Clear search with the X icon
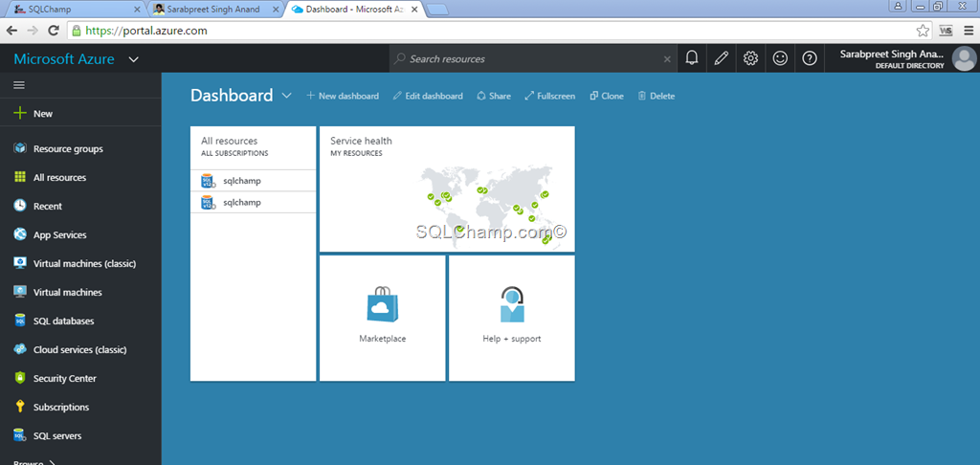This screenshot has width=980, height=465. 667,58
